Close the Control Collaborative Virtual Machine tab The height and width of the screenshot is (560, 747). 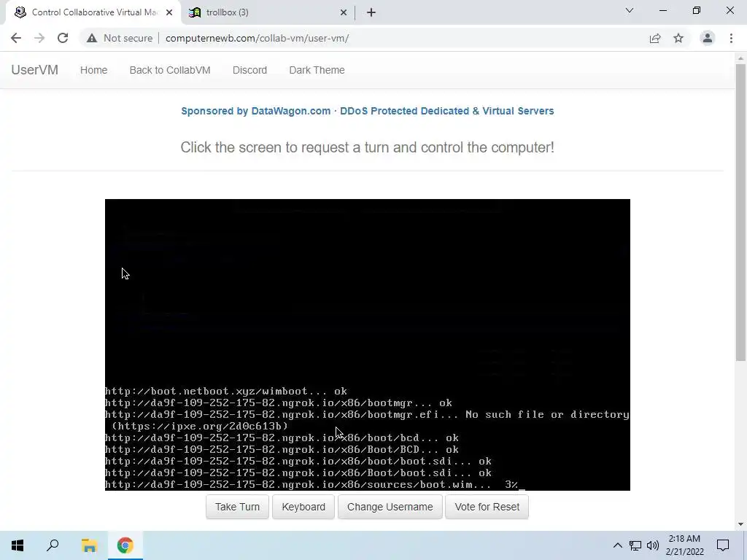[x=169, y=12]
